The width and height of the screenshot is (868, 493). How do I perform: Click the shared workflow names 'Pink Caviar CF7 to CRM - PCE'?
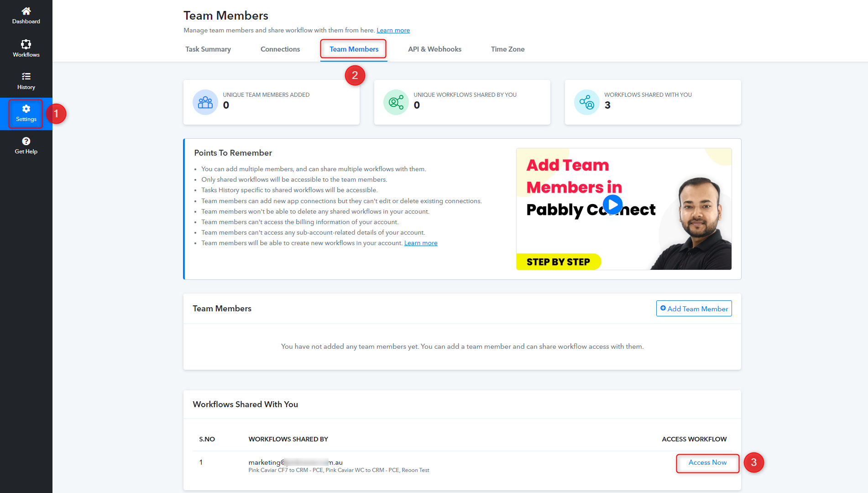tap(286, 470)
